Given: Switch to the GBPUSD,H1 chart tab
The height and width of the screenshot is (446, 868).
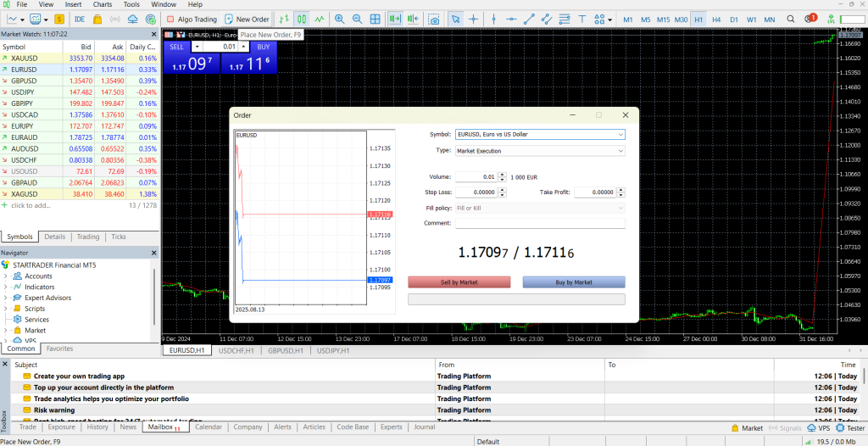Looking at the screenshot, I should [286, 351].
